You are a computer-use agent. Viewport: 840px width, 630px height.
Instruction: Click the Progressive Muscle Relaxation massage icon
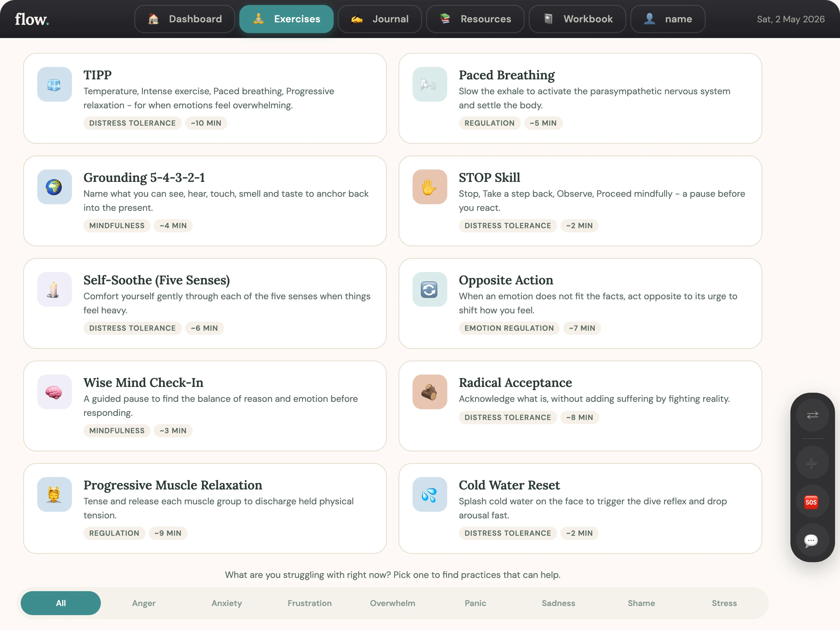click(x=54, y=494)
